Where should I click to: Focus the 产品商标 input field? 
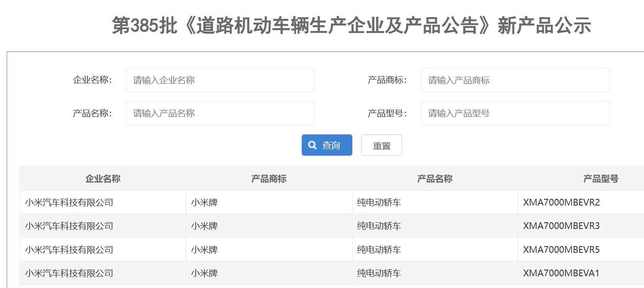(x=515, y=80)
